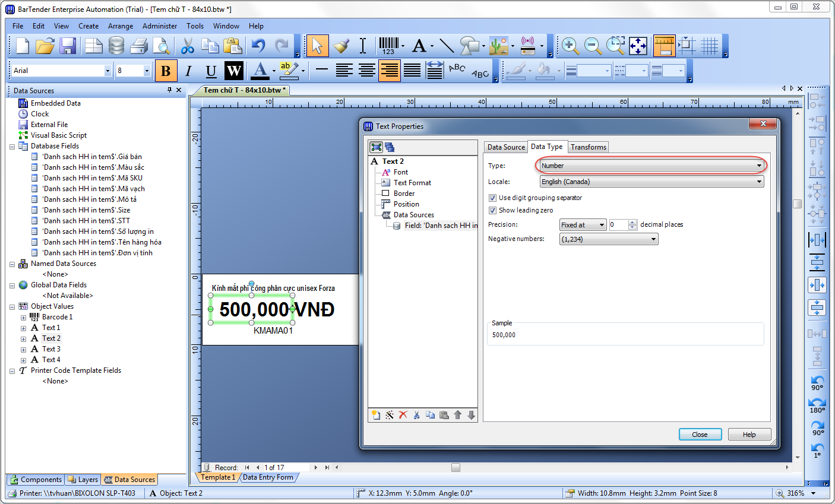835x504 pixels.
Task: Toggle Bold formatting button
Action: coord(166,71)
